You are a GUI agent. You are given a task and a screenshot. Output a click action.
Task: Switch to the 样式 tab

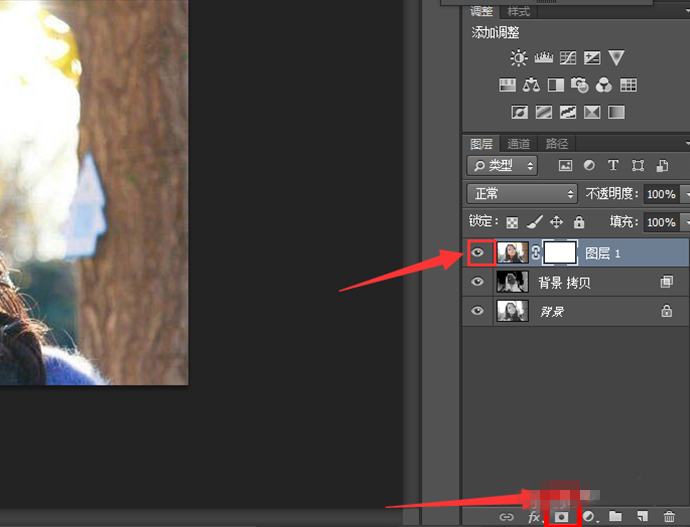coord(518,11)
